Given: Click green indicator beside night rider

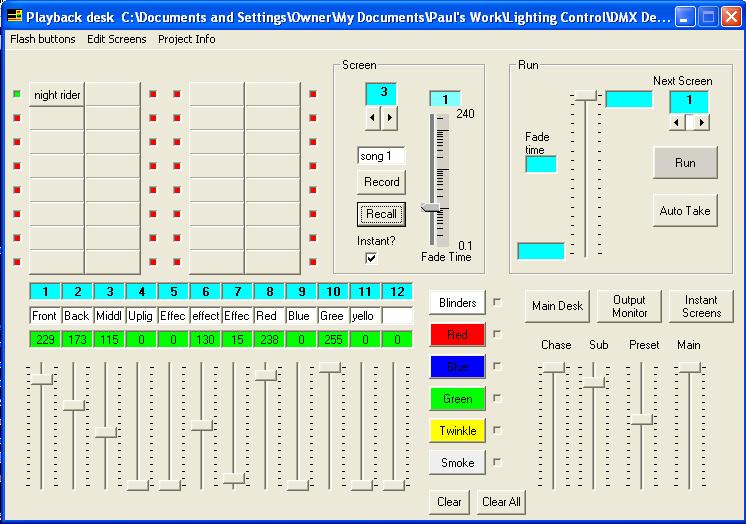Looking at the screenshot, I should point(17,94).
